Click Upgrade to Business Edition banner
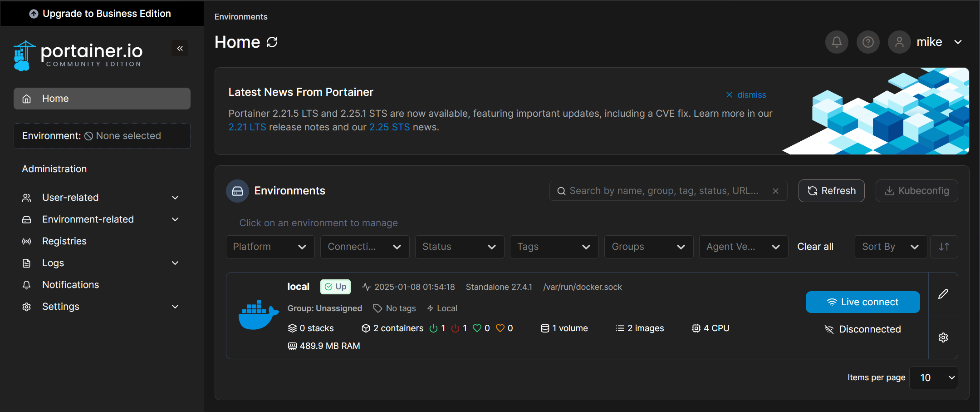Screen dimensions: 980x412 [102, 14]
